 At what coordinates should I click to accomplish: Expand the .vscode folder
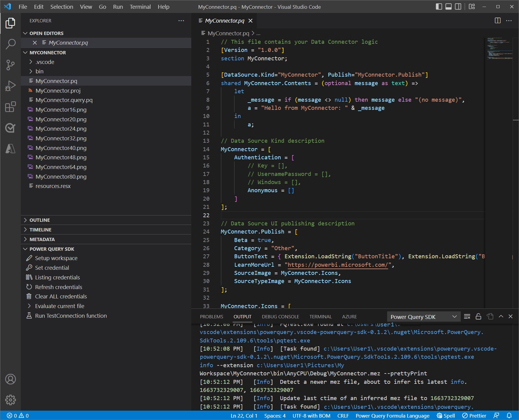click(x=45, y=62)
